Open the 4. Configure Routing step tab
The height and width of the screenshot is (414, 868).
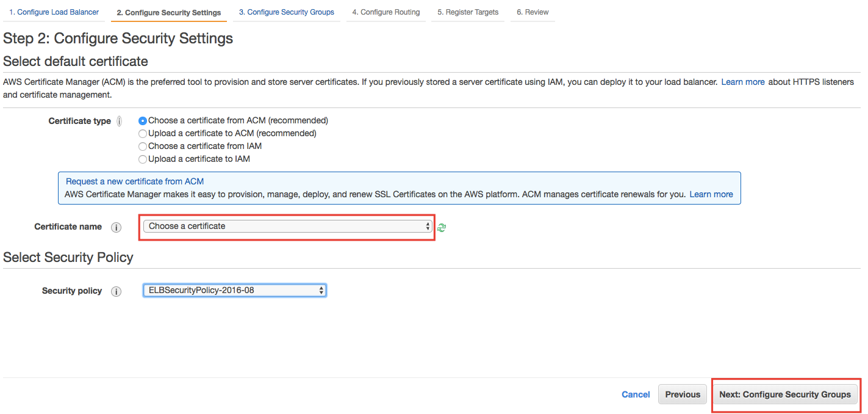(386, 12)
